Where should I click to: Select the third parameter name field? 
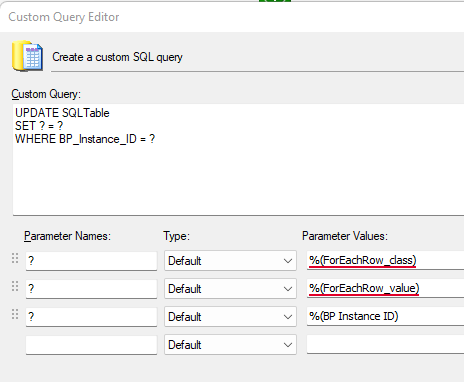pyautogui.click(x=91, y=317)
